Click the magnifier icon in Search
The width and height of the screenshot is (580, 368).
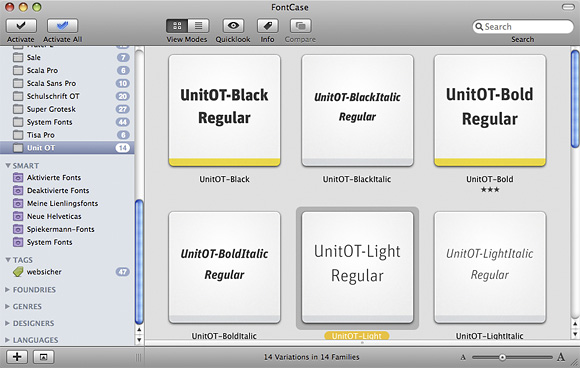pos(479,27)
